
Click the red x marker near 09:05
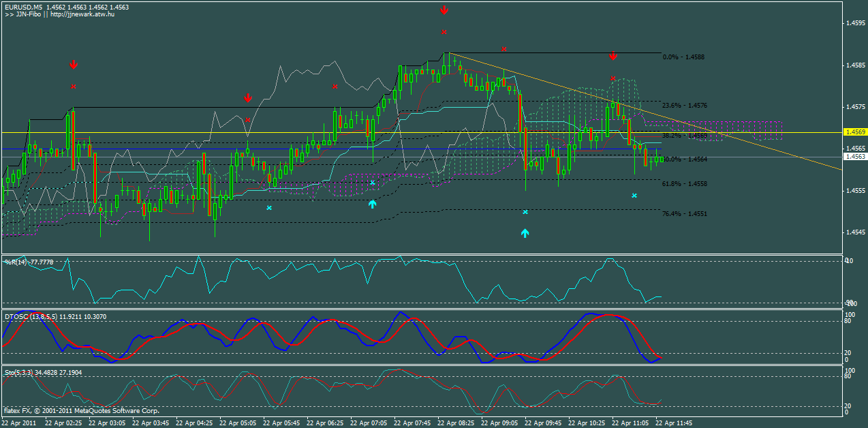[504, 49]
